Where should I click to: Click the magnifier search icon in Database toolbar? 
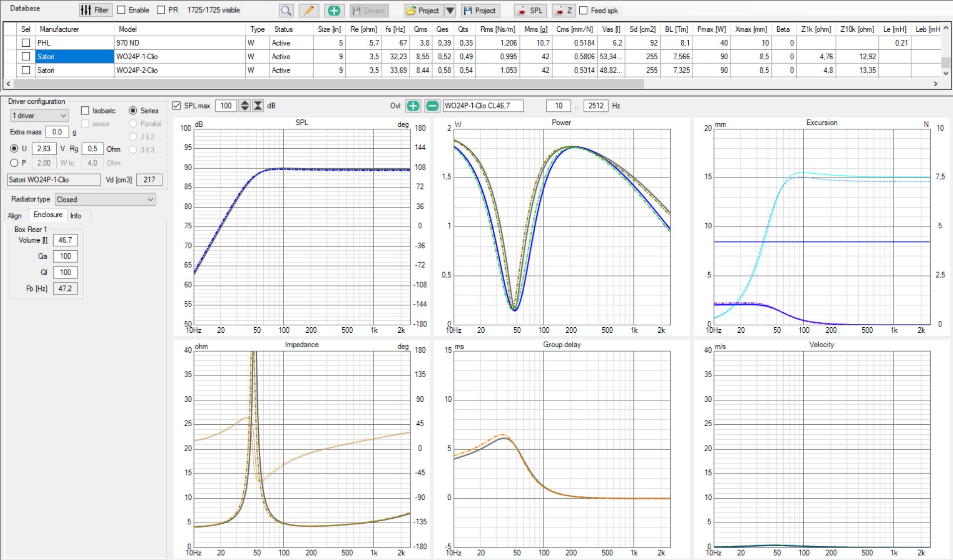(x=286, y=10)
